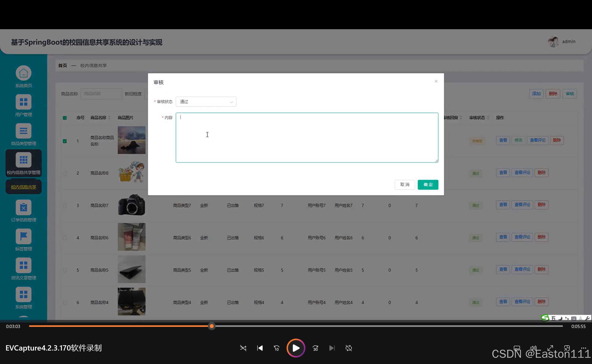Toggle the repeat loop icon

coord(349,348)
